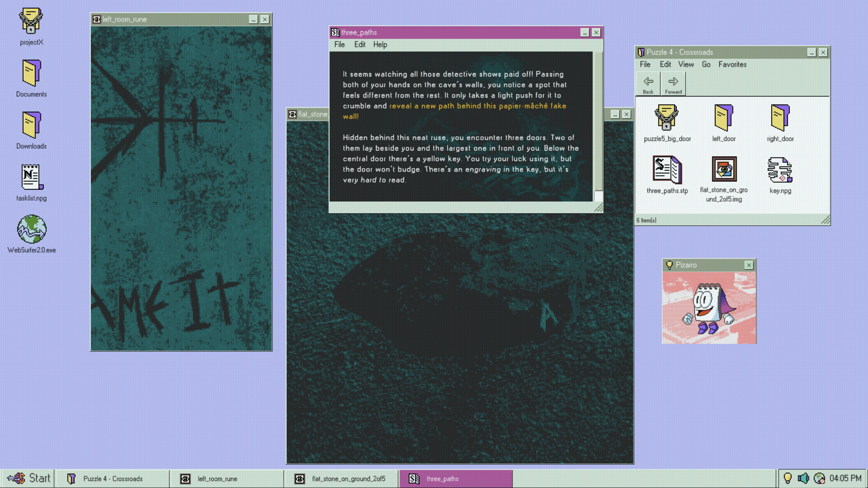The image size is (868, 488).
Task: Open the Edit menu in three_paths
Action: click(359, 44)
